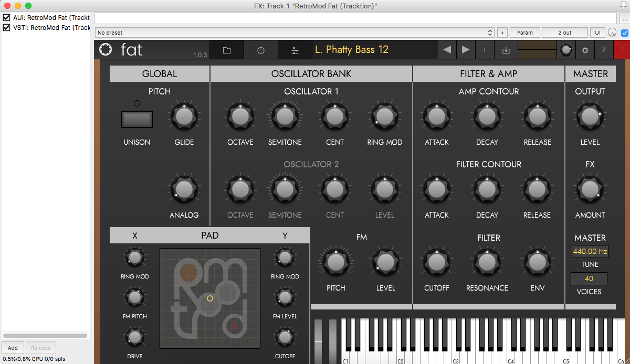
Task: Click the Pad Y FM LEVEL knob
Action: pyautogui.click(x=285, y=297)
